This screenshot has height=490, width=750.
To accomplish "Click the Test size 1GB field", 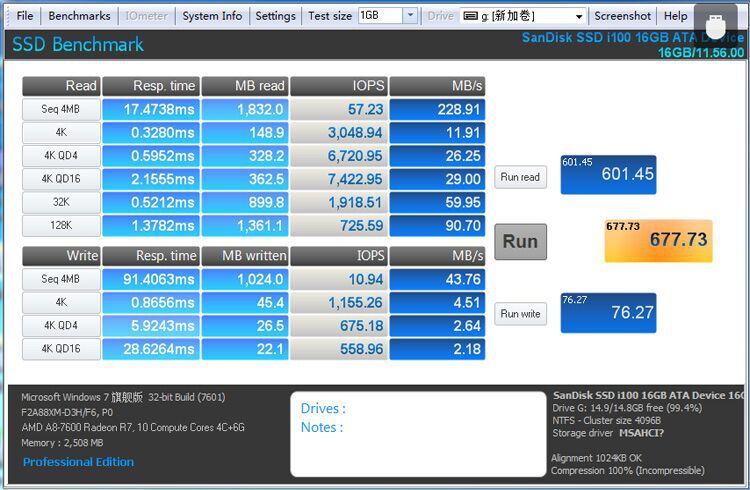I will pos(380,15).
